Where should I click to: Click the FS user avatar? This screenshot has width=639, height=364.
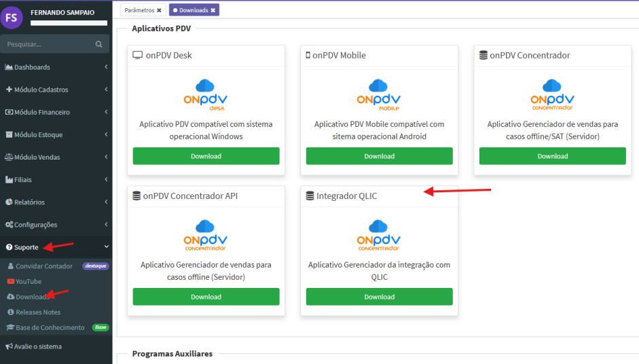pos(12,18)
